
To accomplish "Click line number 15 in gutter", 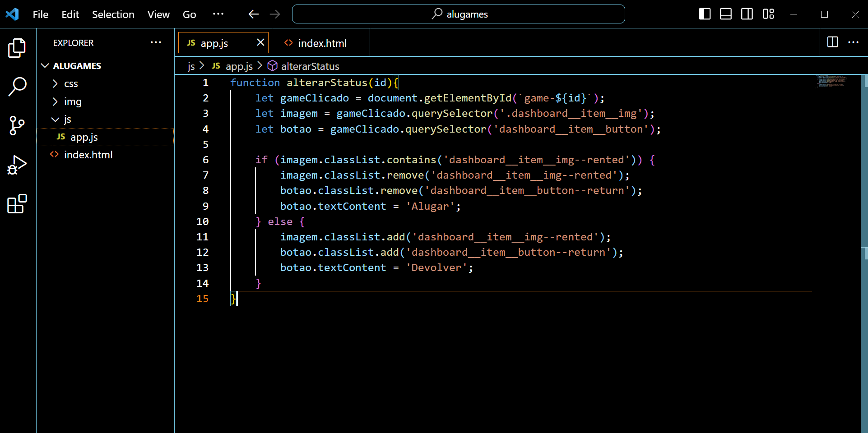I will [202, 299].
